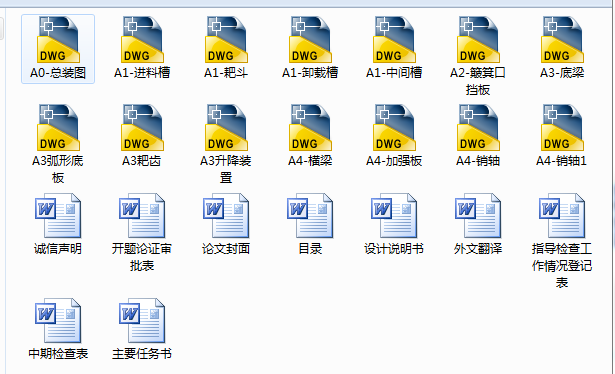
Task: Click the file name label "A3-底梁"
Action: (x=562, y=73)
